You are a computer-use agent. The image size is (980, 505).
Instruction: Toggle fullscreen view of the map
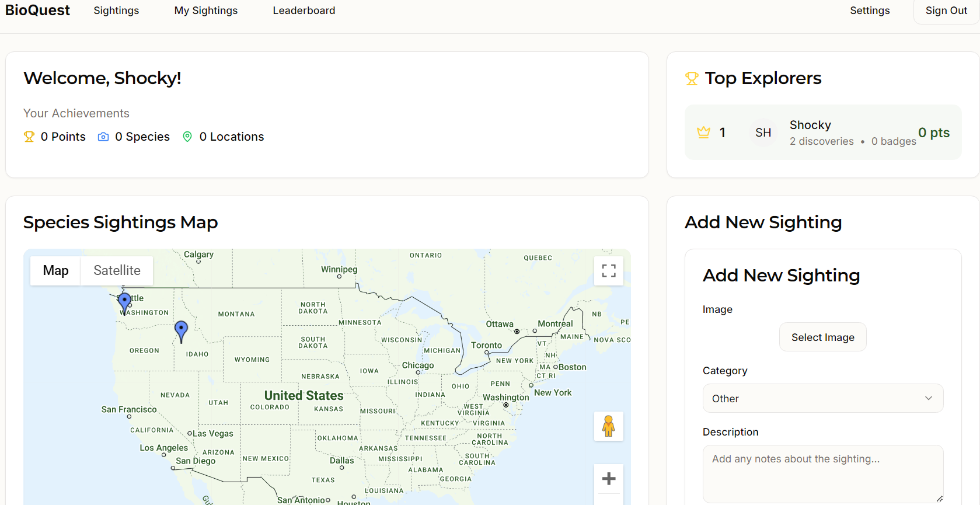(x=609, y=271)
